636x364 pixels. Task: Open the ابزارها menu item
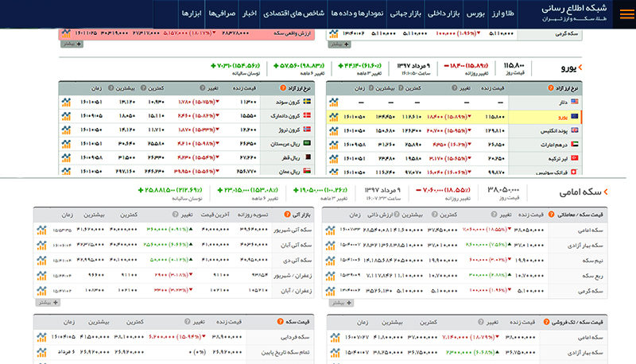[x=192, y=14]
